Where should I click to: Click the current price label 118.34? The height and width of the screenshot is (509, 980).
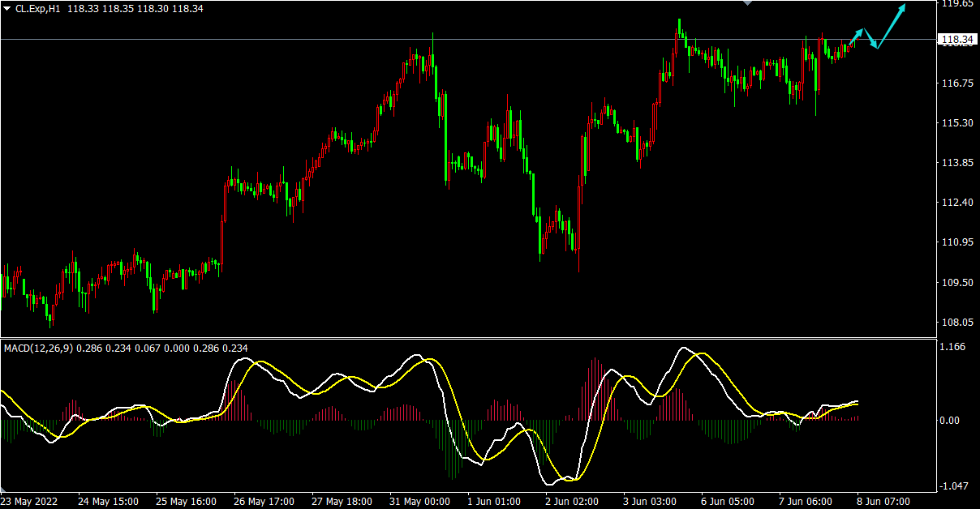[x=958, y=39]
